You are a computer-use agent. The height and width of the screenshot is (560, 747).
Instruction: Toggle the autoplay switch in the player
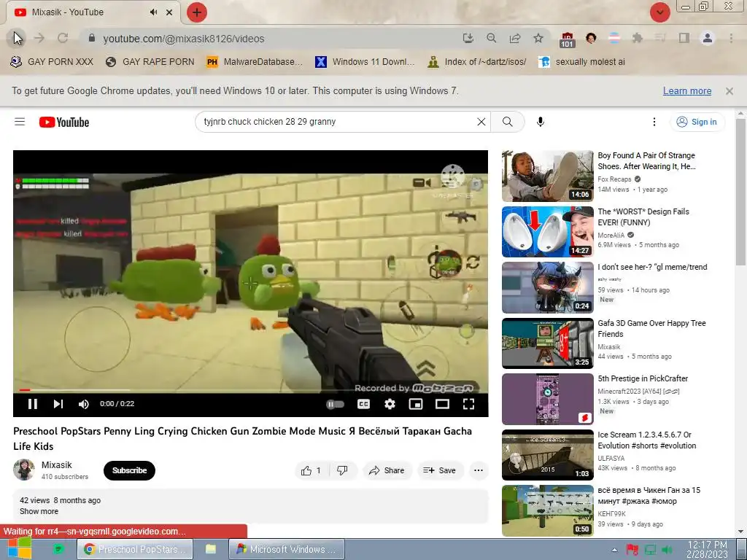point(336,404)
